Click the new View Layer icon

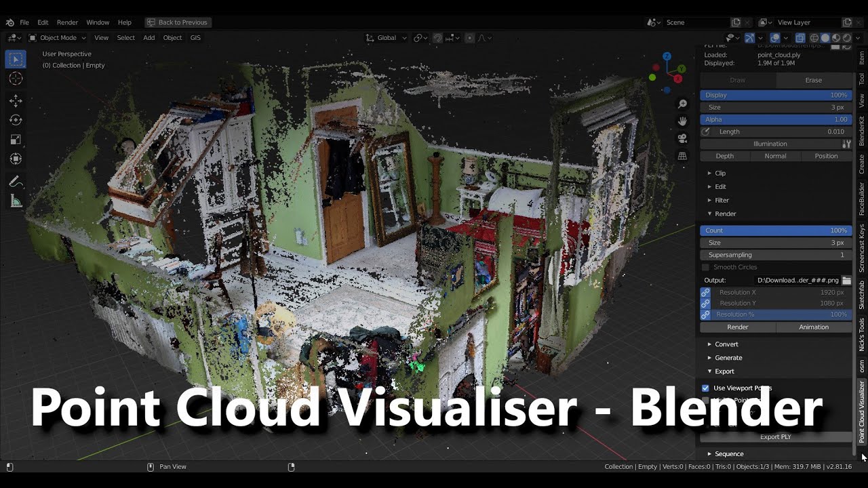click(847, 22)
